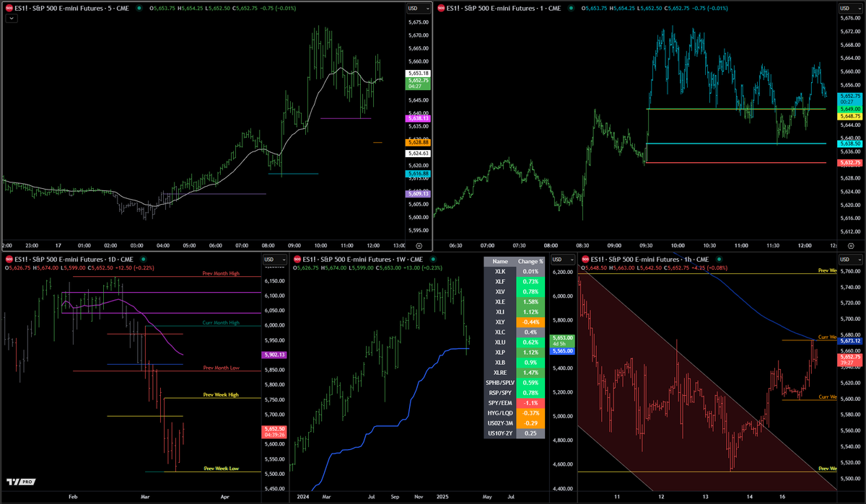Click the Prev Week Low label on the 1D chart
The width and height of the screenshot is (866, 504).
[x=221, y=469]
